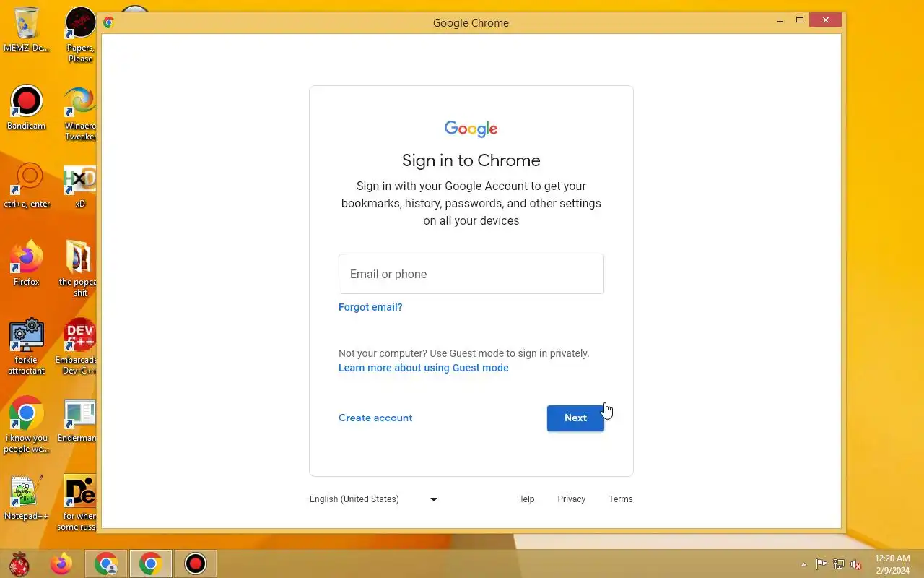Click the active Chrome taskbar button

(151, 564)
